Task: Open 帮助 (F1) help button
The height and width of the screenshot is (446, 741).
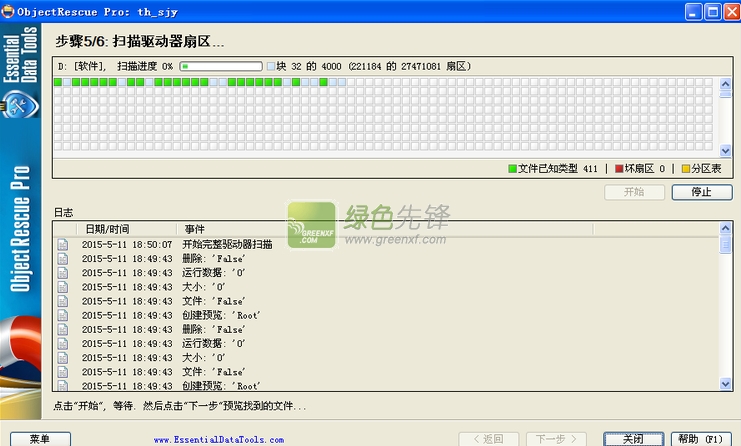Action: [x=701, y=439]
